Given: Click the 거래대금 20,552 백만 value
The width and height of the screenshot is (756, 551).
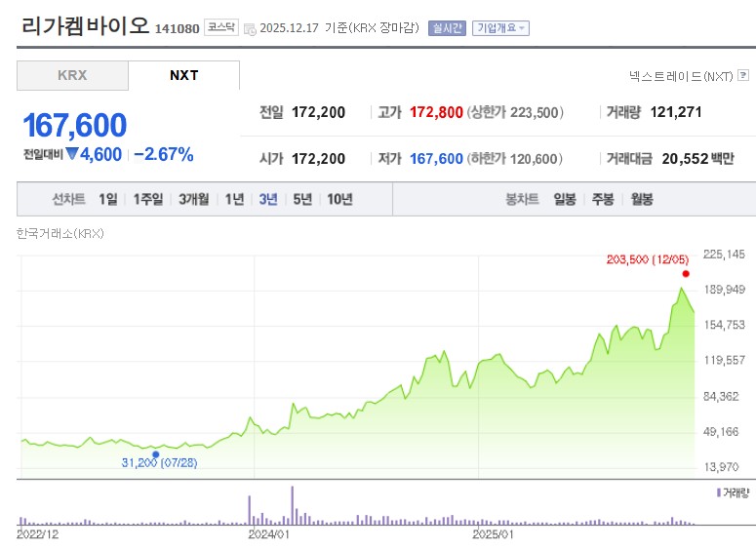Looking at the screenshot, I should click(697, 159).
